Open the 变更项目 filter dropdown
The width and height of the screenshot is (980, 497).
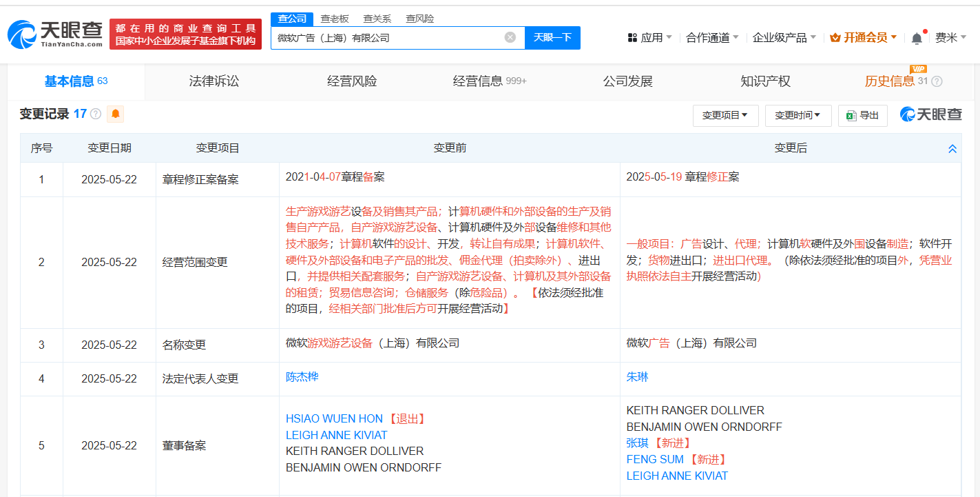click(725, 116)
